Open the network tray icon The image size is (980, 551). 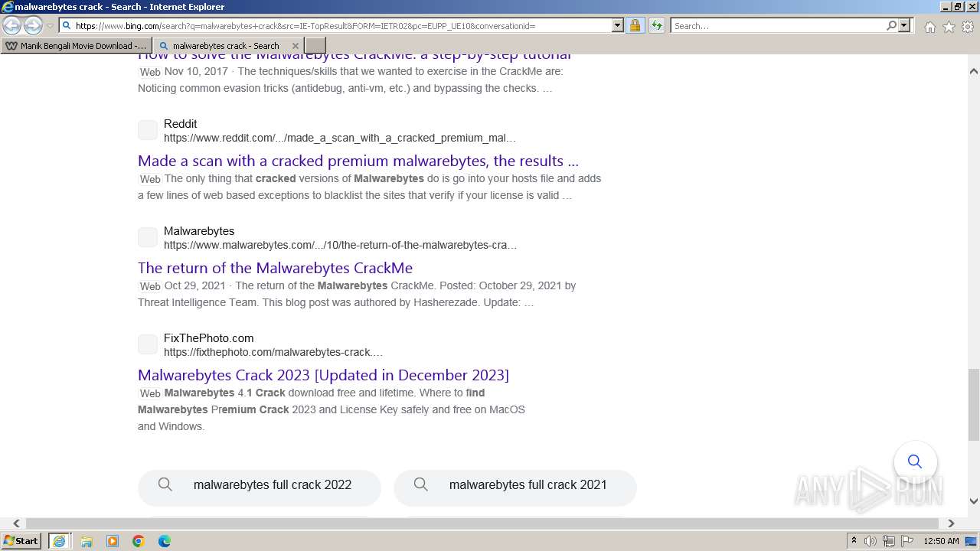(x=889, y=541)
